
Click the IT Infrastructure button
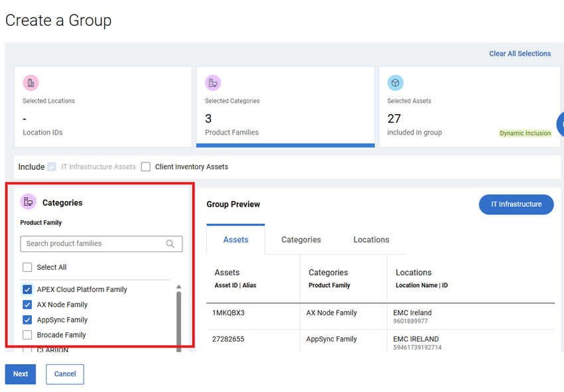(x=516, y=204)
